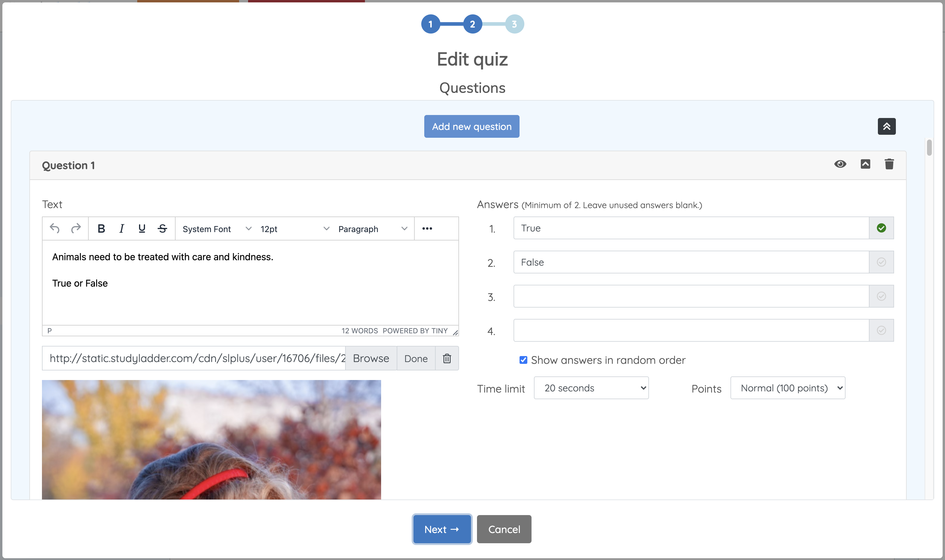Uncheck Show answers in random order
This screenshot has height=560, width=945.
(523, 360)
